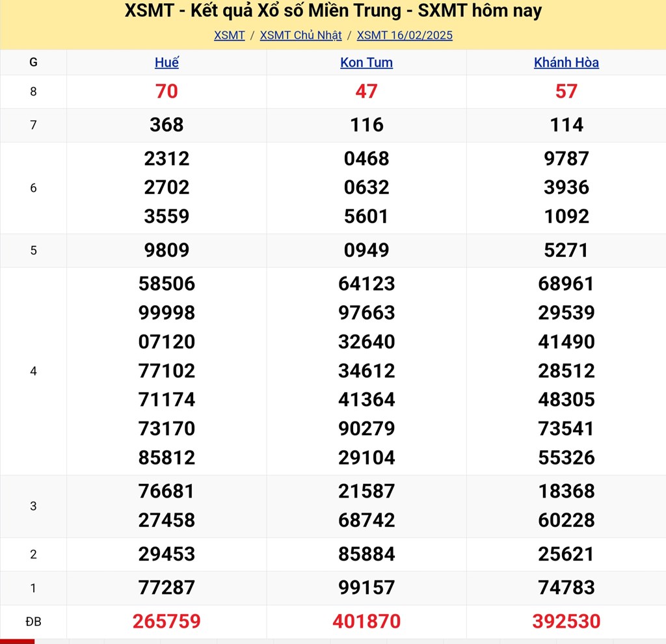This screenshot has height=644, width=666.
Task: Click the G column header cell
Action: click(33, 62)
